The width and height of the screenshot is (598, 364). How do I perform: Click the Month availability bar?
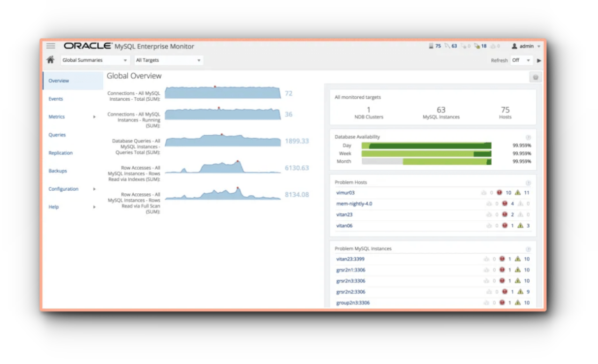[x=426, y=161]
